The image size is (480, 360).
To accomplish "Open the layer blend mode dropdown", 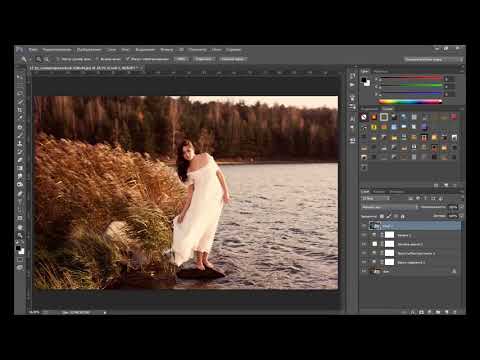I will coord(390,207).
